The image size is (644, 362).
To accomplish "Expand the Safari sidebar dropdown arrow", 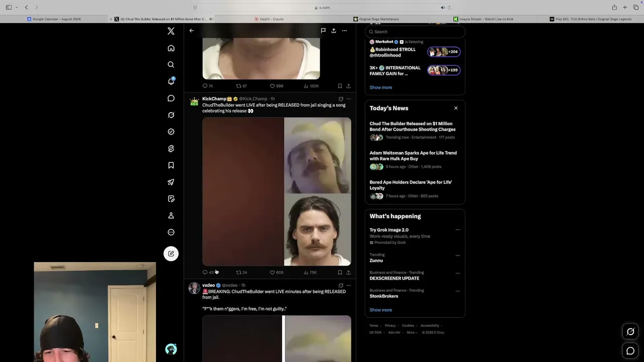I will coord(17,8).
